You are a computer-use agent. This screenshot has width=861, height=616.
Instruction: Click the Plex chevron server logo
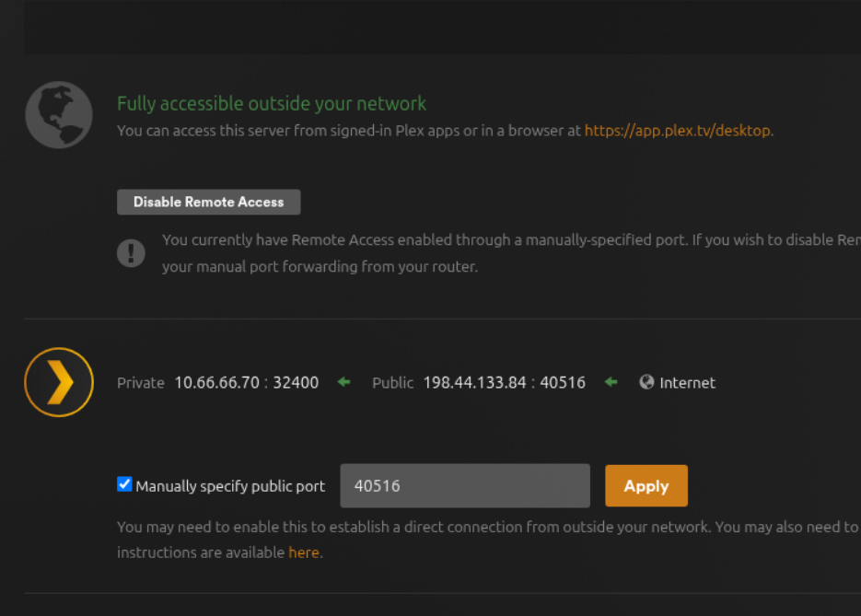click(59, 382)
